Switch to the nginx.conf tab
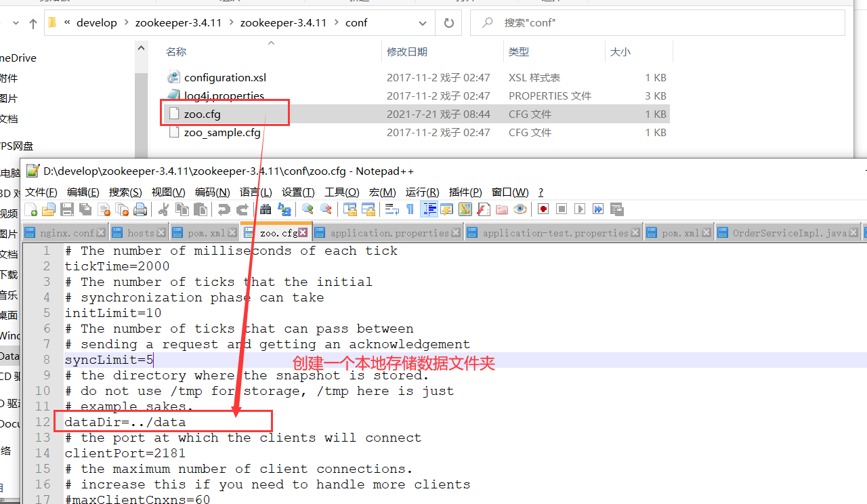Image resolution: width=867 pixels, height=504 pixels. [66, 232]
